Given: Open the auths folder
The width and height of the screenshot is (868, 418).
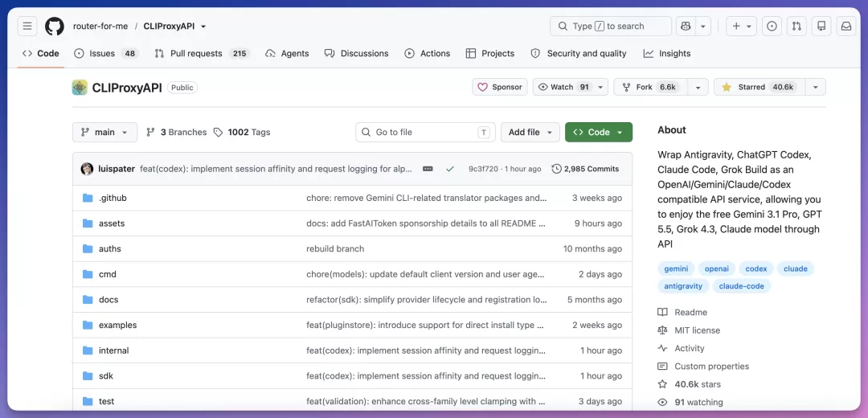Looking at the screenshot, I should pyautogui.click(x=109, y=248).
